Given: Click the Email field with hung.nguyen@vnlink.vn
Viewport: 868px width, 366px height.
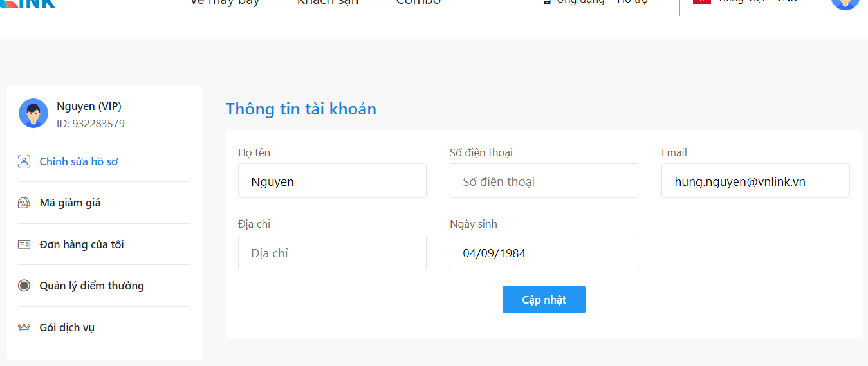Looking at the screenshot, I should pos(755,181).
